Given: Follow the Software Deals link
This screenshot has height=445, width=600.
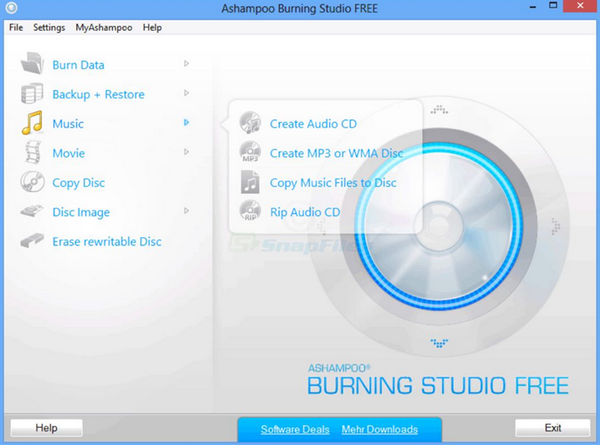Looking at the screenshot, I should (x=295, y=429).
